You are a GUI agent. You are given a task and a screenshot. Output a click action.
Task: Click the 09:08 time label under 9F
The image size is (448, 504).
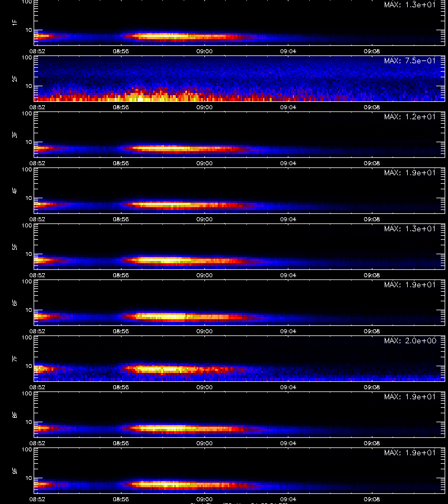click(x=372, y=499)
